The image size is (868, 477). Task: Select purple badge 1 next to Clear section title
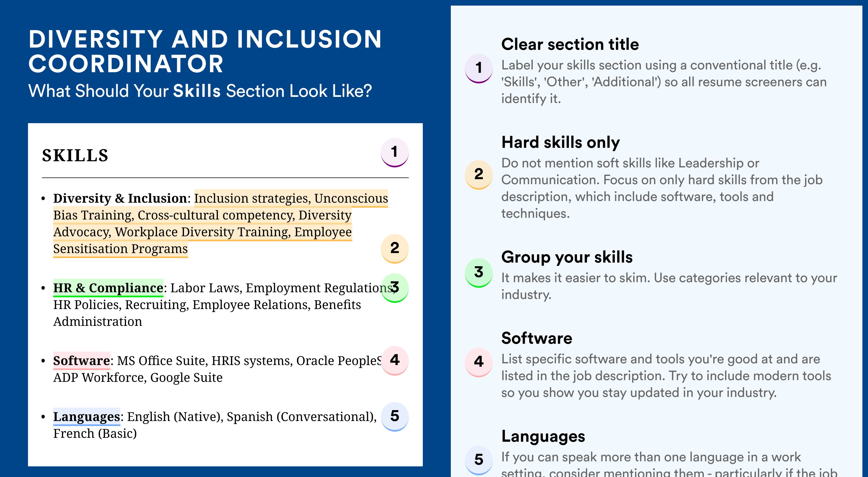(x=479, y=68)
